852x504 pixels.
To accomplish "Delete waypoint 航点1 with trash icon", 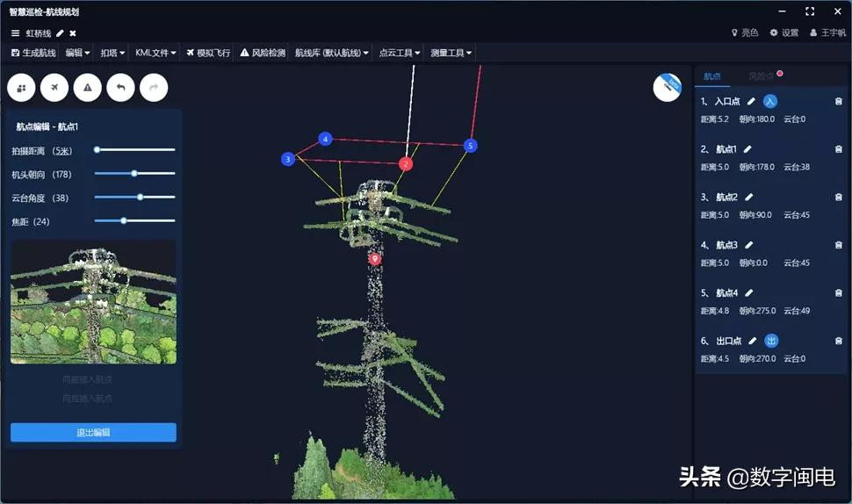I will [x=839, y=148].
